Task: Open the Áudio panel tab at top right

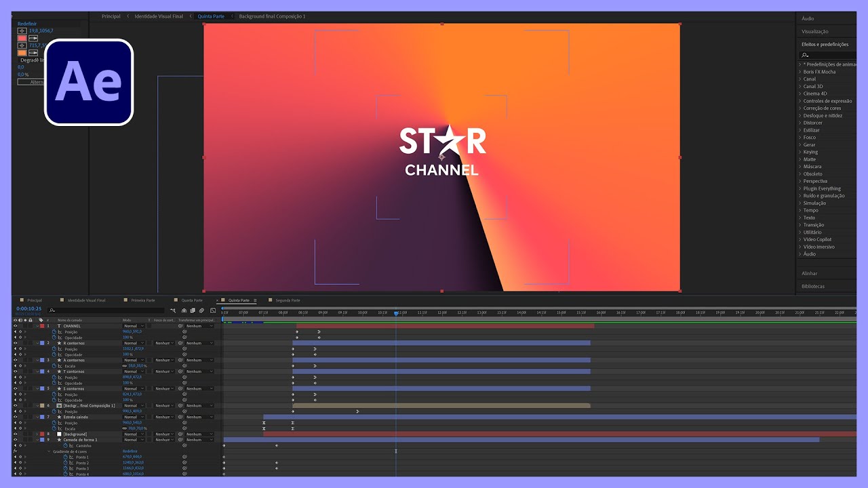Action: [808, 18]
